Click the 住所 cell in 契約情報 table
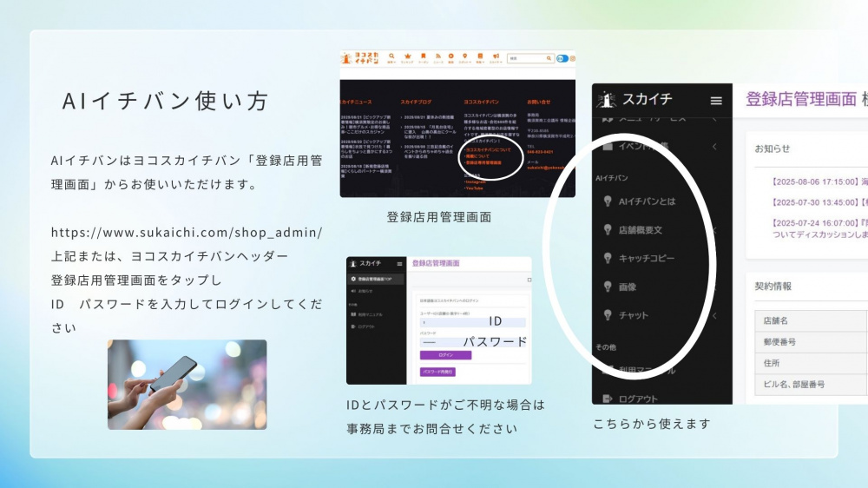Screen dimensions: 868x488 [x=811, y=363]
